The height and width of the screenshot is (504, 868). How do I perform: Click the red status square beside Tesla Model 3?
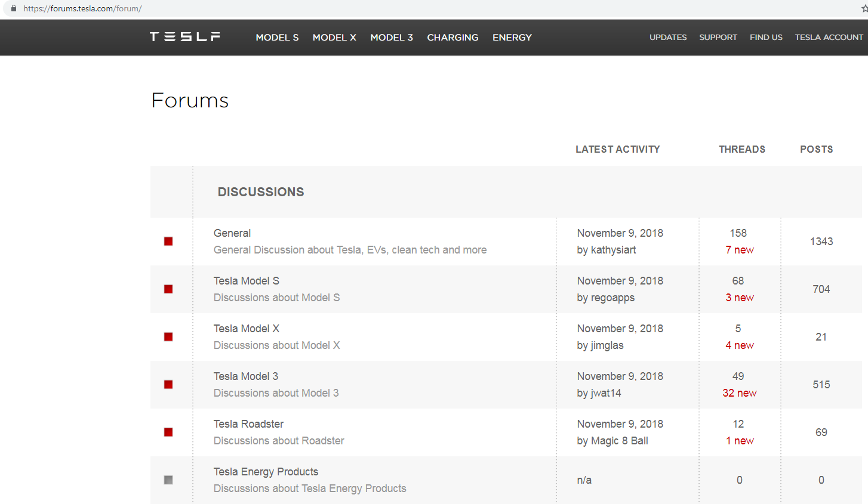tap(168, 385)
